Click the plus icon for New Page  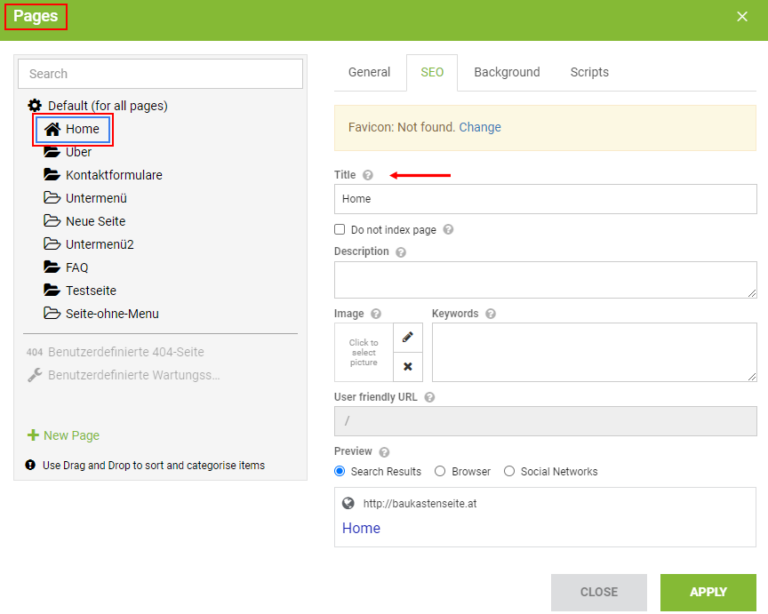pos(33,435)
